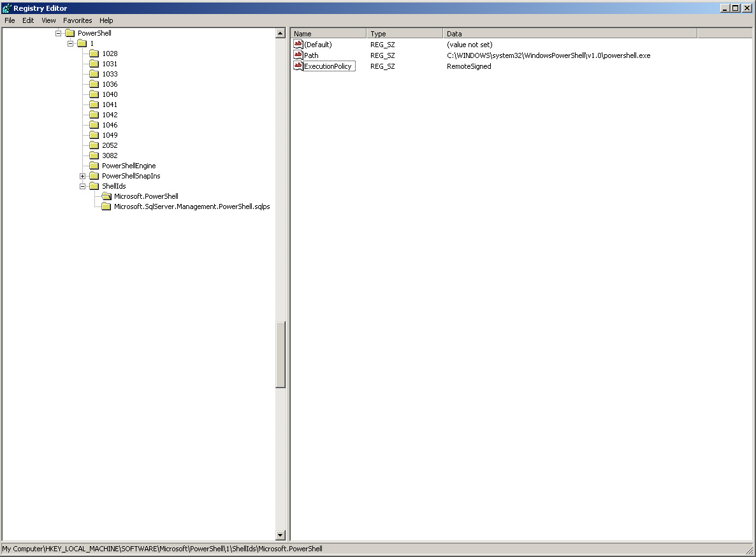Open the File menu
The width and height of the screenshot is (756, 557).
(10, 20)
